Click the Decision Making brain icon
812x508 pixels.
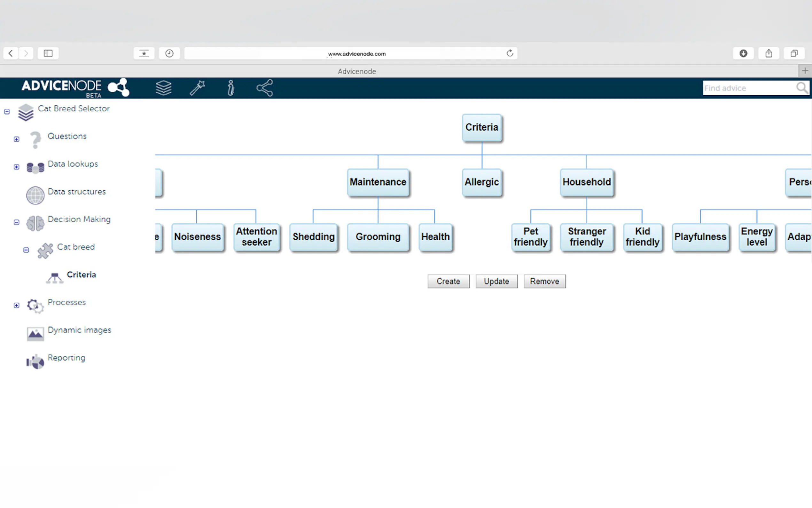point(35,223)
